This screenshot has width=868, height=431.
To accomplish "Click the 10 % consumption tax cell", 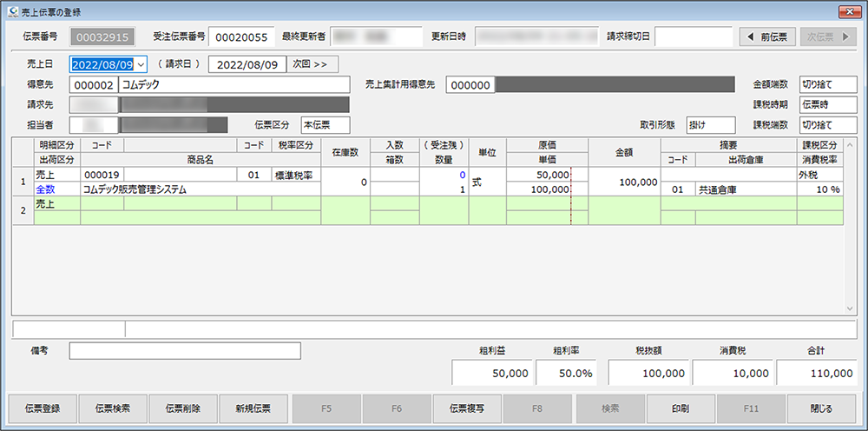I will [x=820, y=189].
